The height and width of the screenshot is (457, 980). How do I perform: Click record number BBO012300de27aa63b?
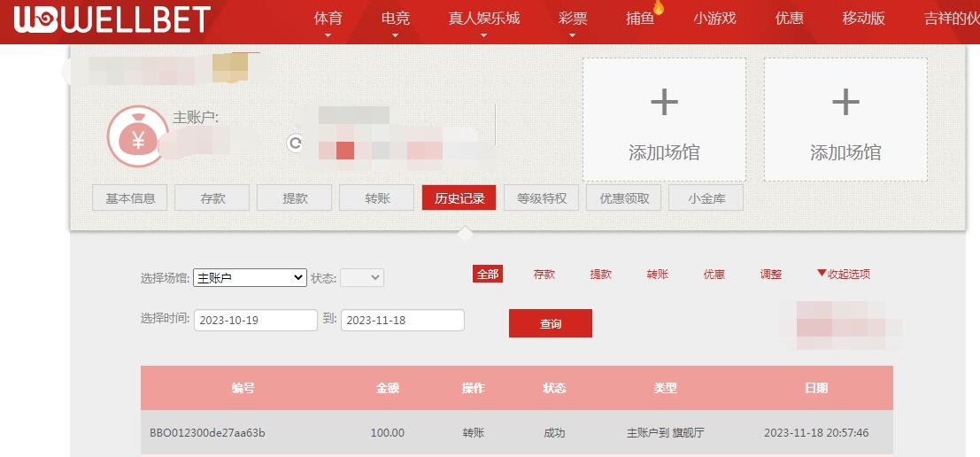click(207, 432)
